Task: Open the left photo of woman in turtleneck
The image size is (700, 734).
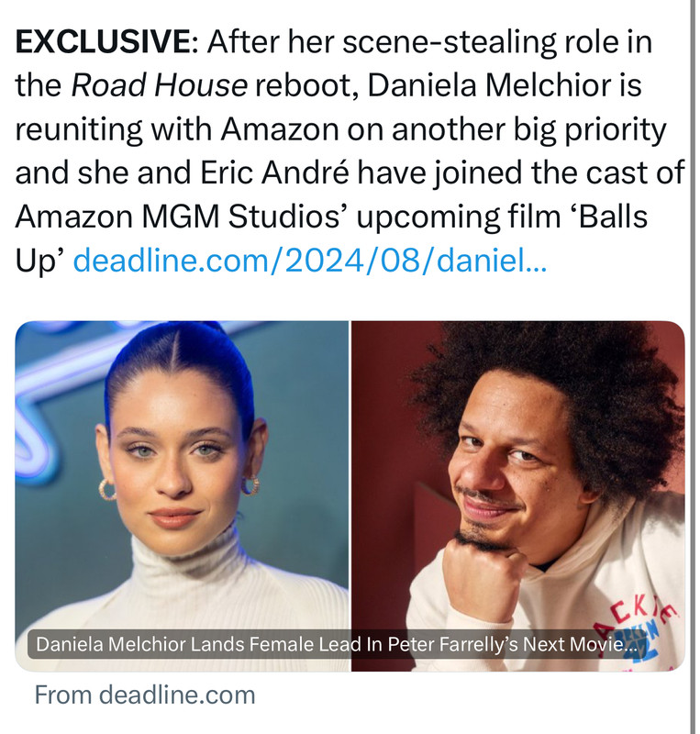Action: (183, 495)
